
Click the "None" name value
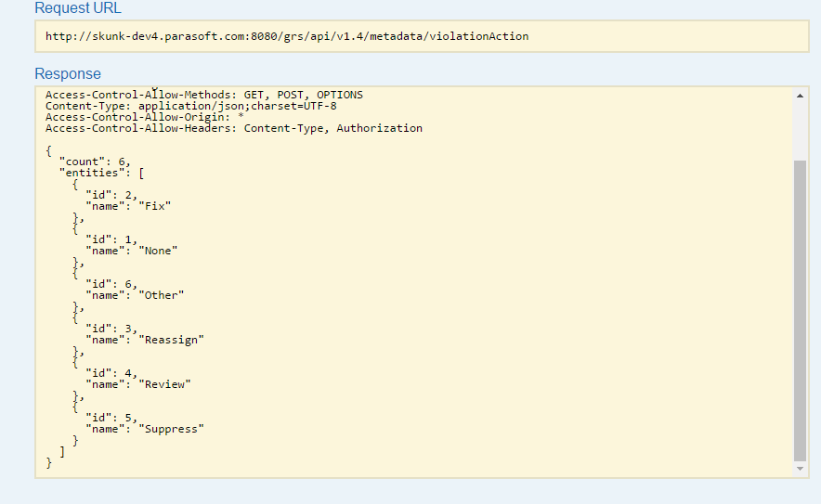click(158, 251)
